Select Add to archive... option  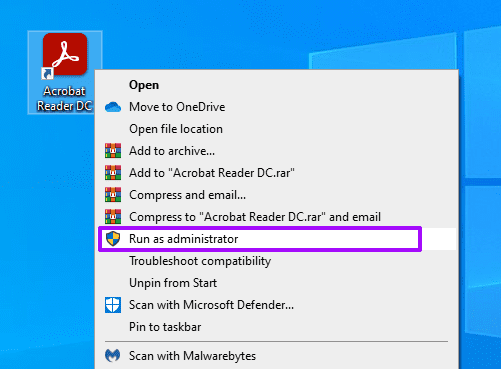click(x=277, y=151)
